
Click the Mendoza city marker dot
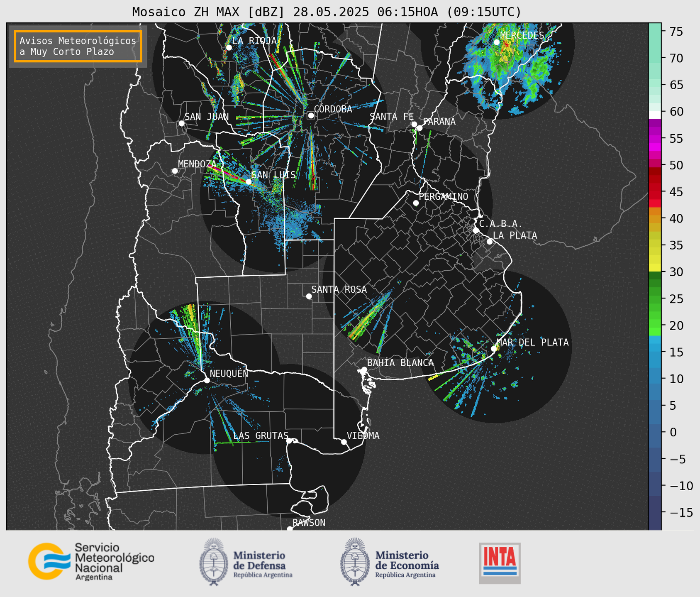coord(175,171)
